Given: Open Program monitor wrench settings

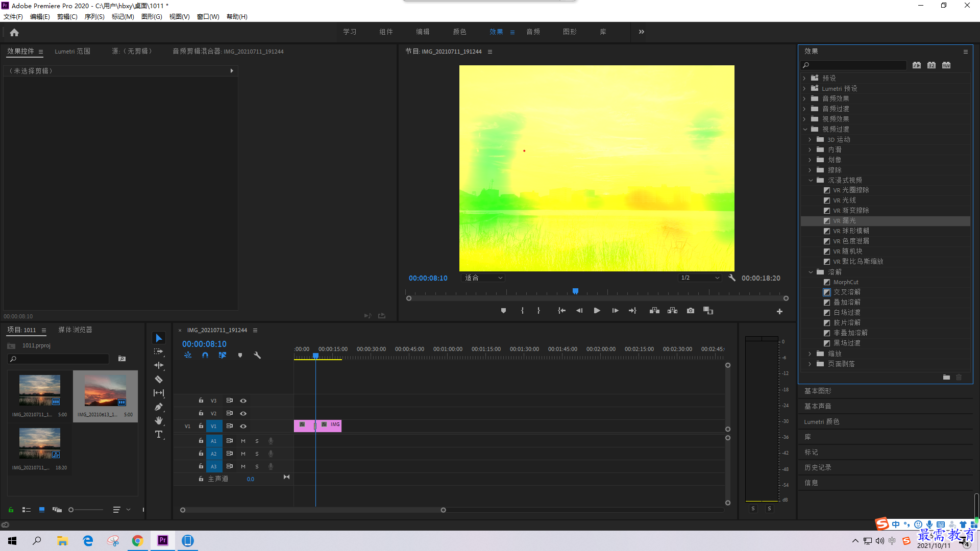Looking at the screenshot, I should click(732, 278).
